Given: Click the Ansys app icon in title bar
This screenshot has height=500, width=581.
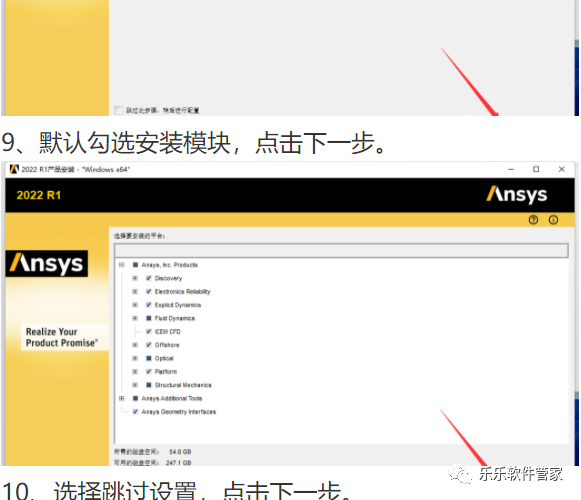Looking at the screenshot, I should pos(14,169).
